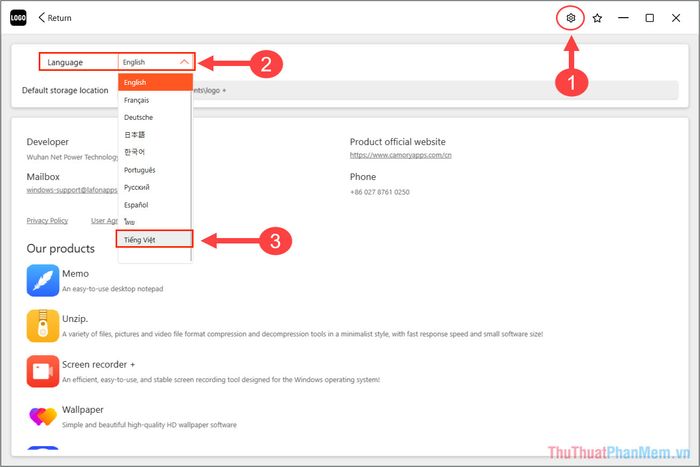
Task: Select Thai ไทย language option
Action: (x=154, y=222)
